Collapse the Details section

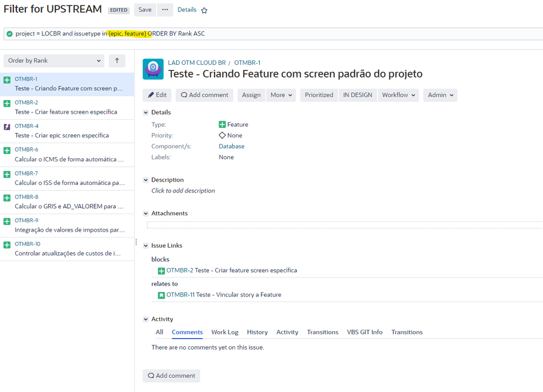[145, 112]
